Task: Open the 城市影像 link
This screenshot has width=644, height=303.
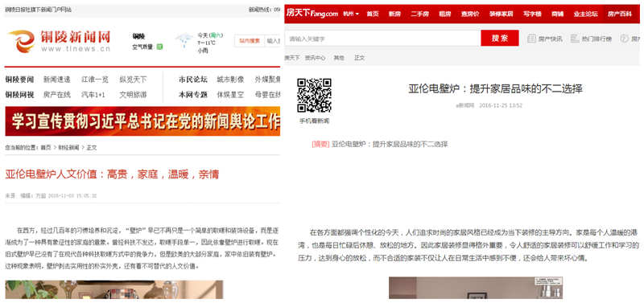Action: [230, 80]
